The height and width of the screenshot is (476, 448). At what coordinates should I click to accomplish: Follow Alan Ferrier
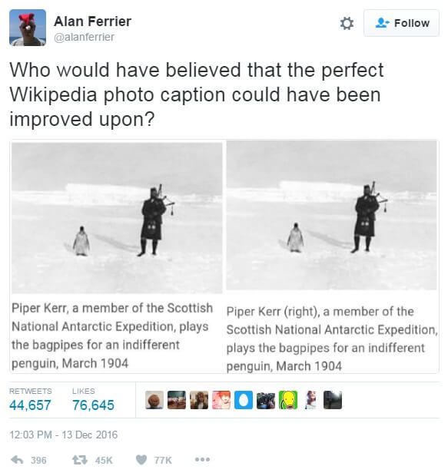tap(401, 23)
